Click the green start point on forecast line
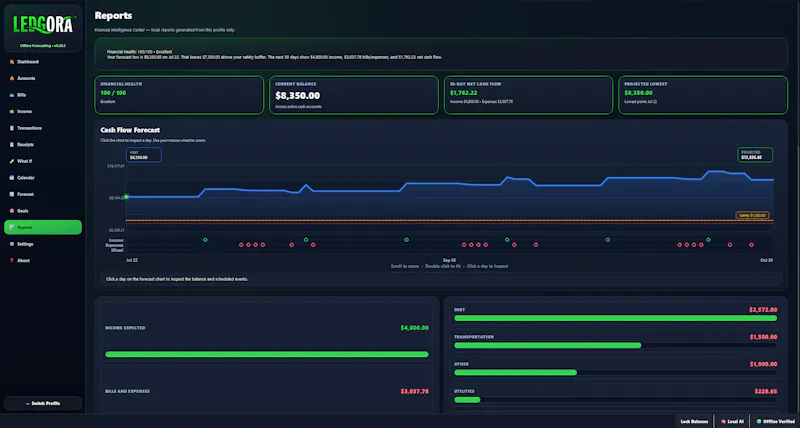 [x=127, y=197]
